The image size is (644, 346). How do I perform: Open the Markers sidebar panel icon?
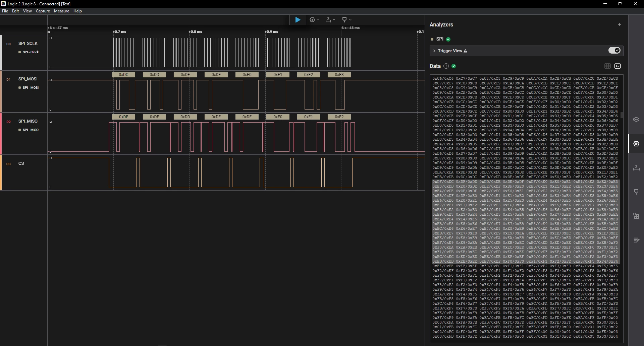[x=636, y=192]
